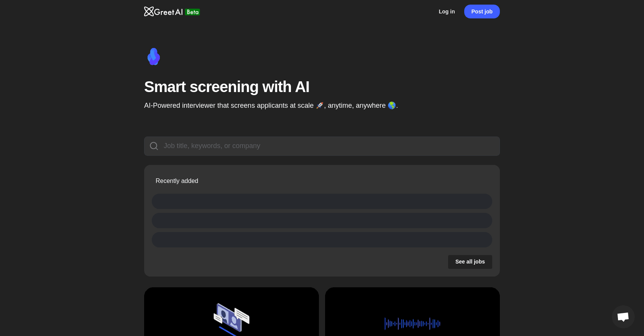The image size is (644, 336).
Task: Click the magnifying glass search icon
Action: 154,146
